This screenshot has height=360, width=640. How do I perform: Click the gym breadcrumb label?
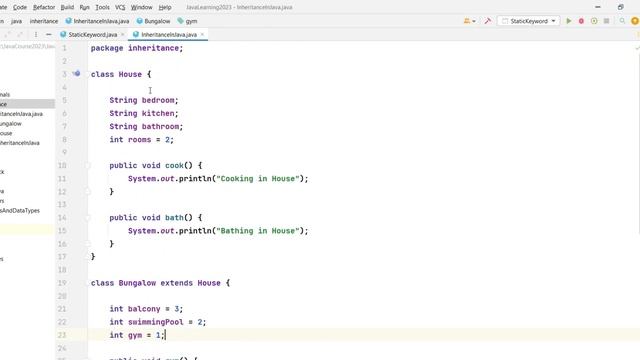pyautogui.click(x=191, y=21)
